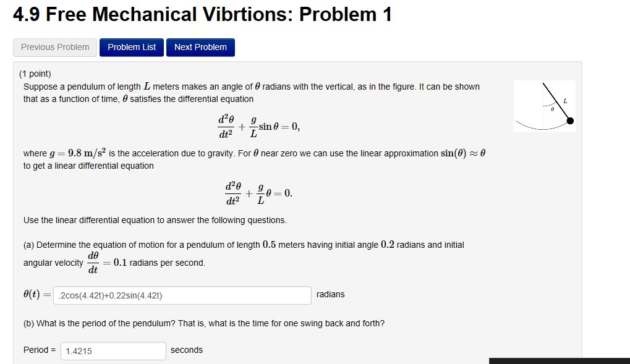630x364 pixels.
Task: Open the Next Problem page
Action: pyautogui.click(x=200, y=47)
